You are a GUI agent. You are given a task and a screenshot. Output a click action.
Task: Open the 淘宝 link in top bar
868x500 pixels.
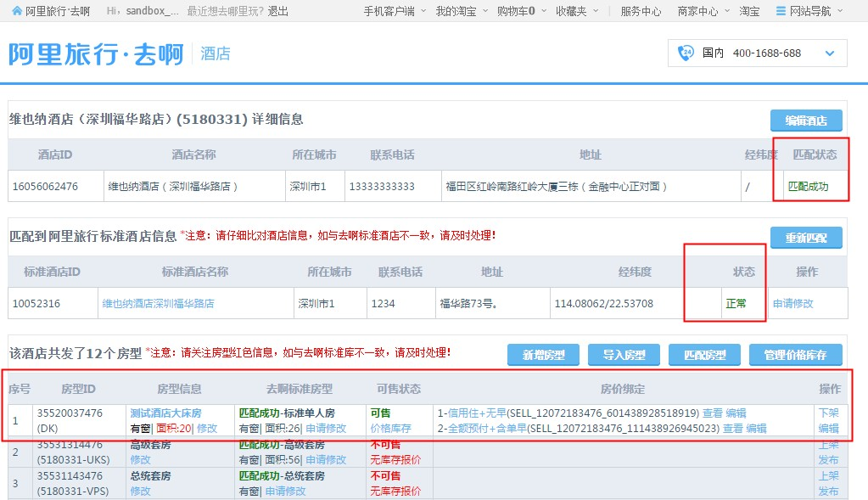[x=749, y=11]
